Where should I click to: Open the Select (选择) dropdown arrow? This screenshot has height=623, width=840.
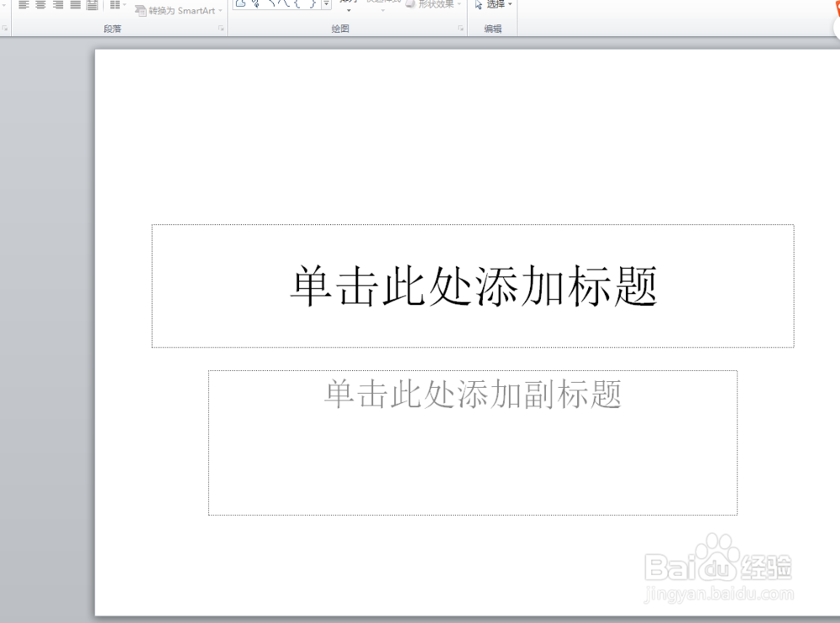coord(511,4)
